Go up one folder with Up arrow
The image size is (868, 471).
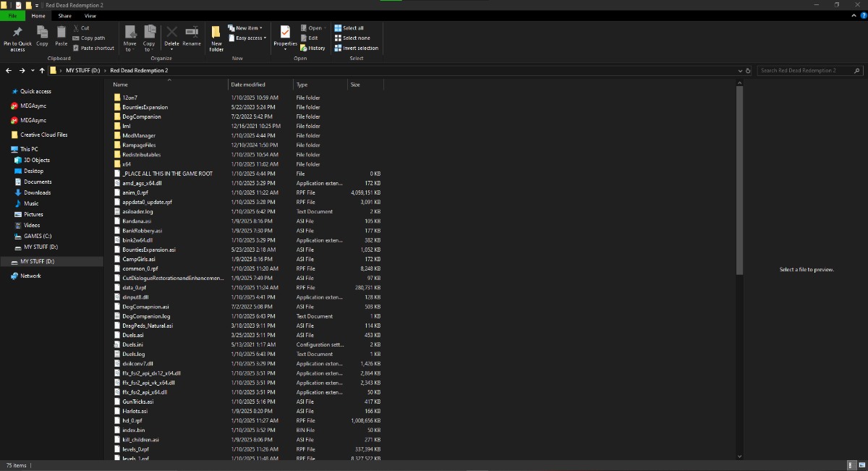pyautogui.click(x=43, y=70)
